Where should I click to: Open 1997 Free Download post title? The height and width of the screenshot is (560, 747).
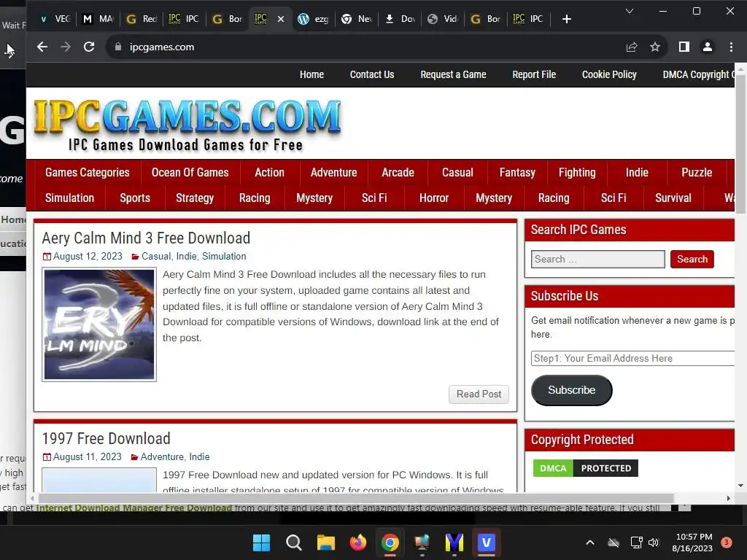point(106,438)
